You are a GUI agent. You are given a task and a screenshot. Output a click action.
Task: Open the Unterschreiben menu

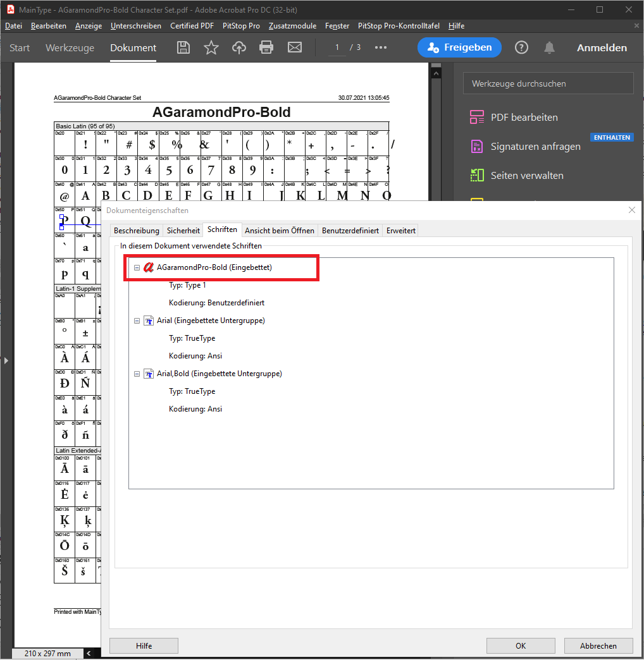(x=135, y=26)
